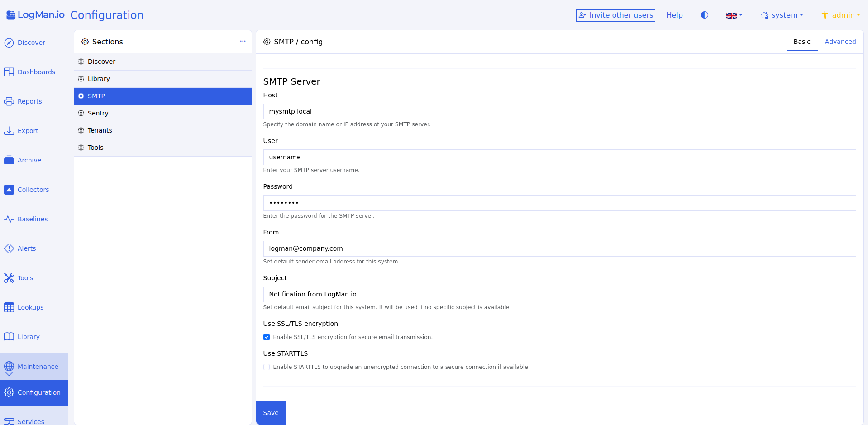Image resolution: width=868 pixels, height=425 pixels.
Task: Open the Discover compass icon in sidebar
Action: pos(9,43)
